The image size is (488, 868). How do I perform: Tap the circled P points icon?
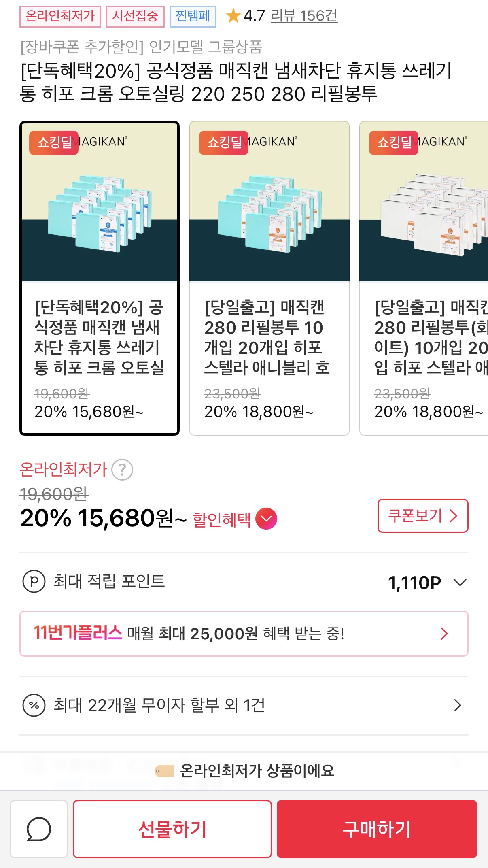[34, 581]
